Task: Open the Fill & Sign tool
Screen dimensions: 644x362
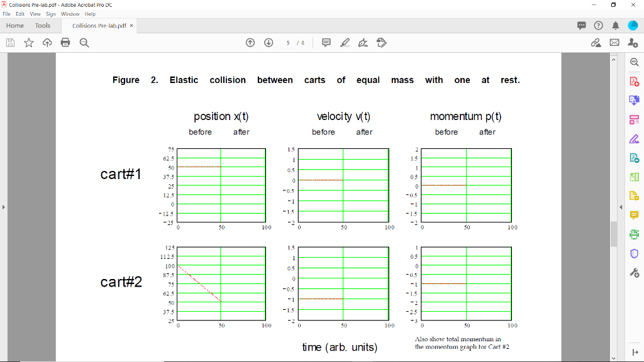Action: click(x=363, y=42)
